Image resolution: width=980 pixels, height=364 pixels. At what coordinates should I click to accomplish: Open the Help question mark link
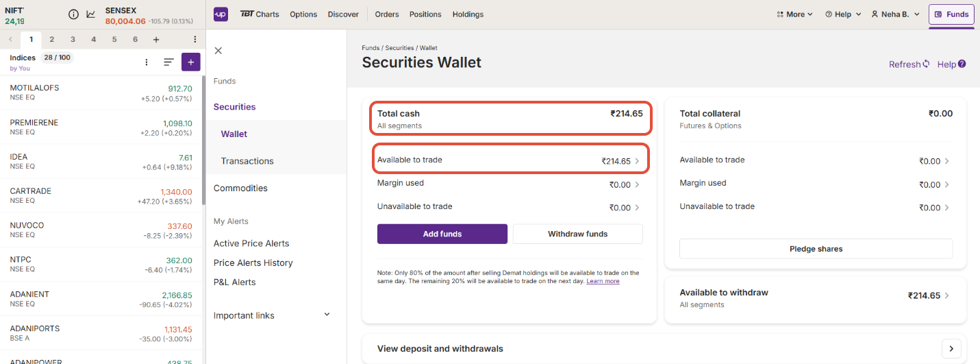tap(952, 64)
